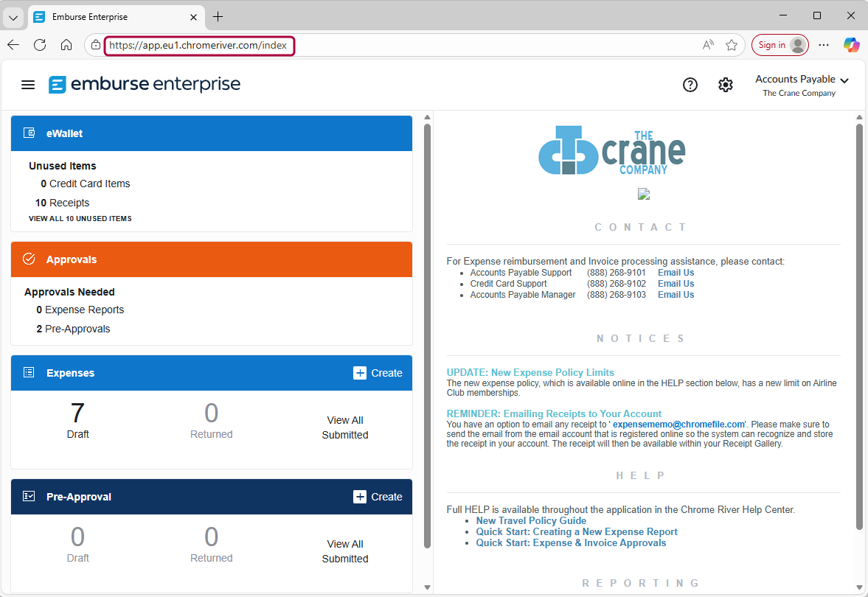Open a new browser tab
Screen dimensions: 868x597
tap(218, 16)
